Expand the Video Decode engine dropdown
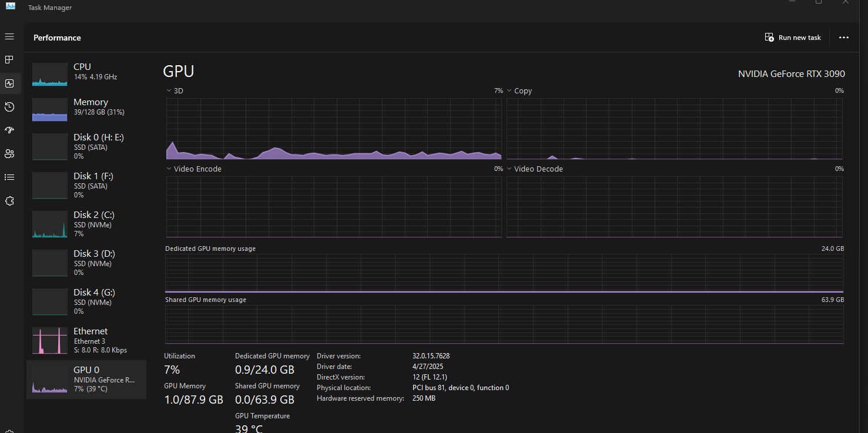This screenshot has width=868, height=433. pyautogui.click(x=535, y=169)
